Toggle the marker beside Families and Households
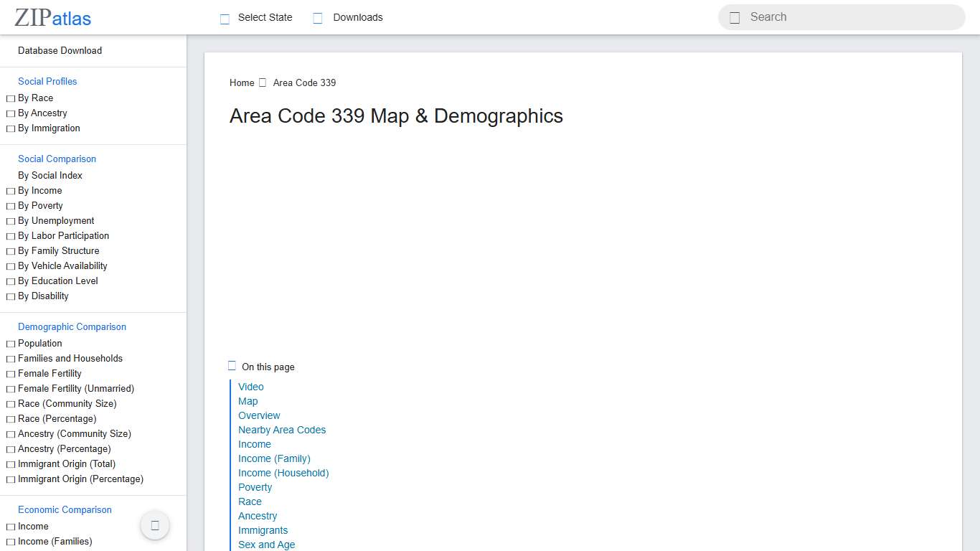Image resolution: width=980 pixels, height=551 pixels. 10,358
